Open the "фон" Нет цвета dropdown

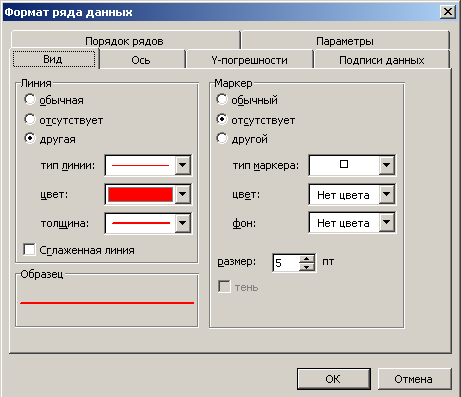[387, 222]
